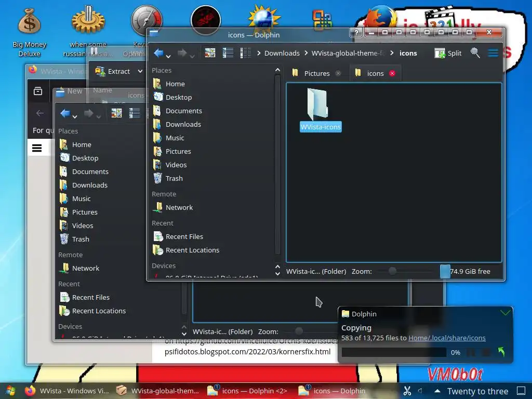Go back in the rear Dolphin window
This screenshot has width=532, height=399.
(65, 113)
